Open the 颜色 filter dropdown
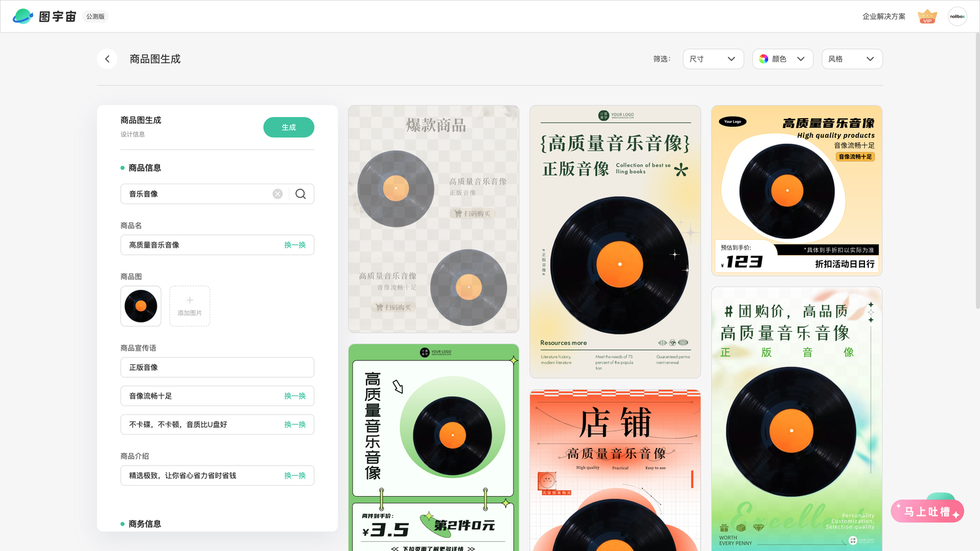This screenshot has width=980, height=551. point(783,59)
